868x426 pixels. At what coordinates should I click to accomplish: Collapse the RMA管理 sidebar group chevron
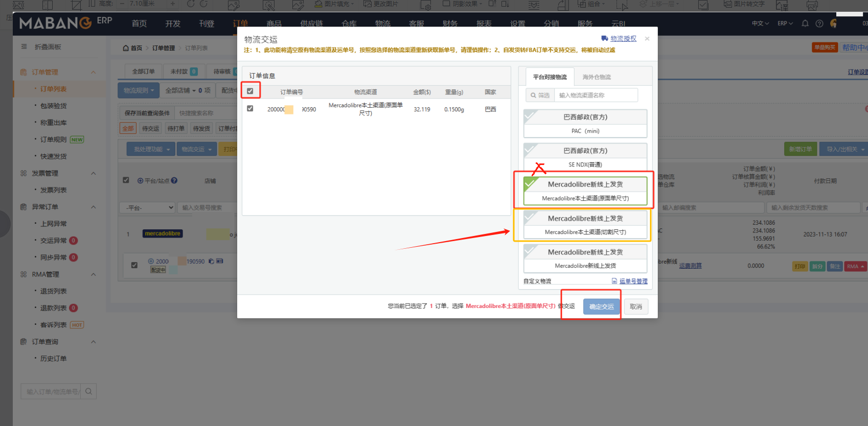(94, 274)
